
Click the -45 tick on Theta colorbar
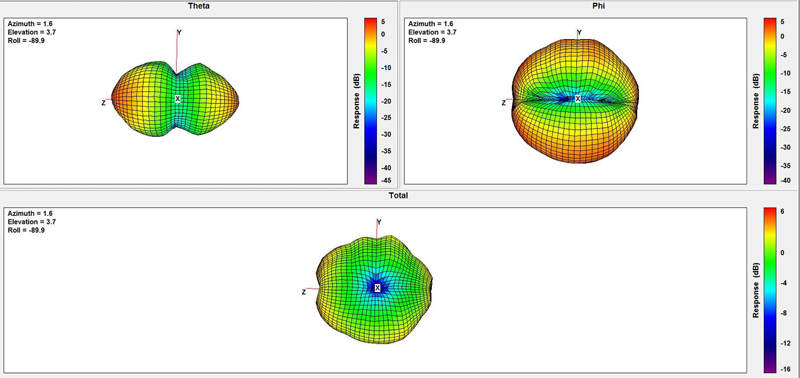(386, 181)
